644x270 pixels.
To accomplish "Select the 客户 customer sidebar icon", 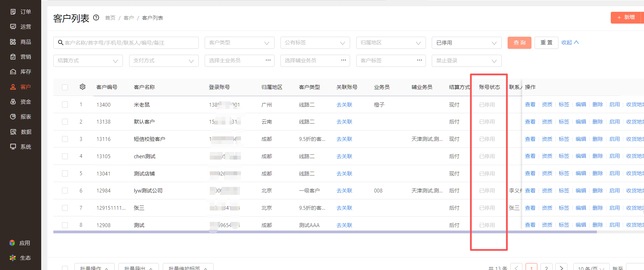I will 13,87.
